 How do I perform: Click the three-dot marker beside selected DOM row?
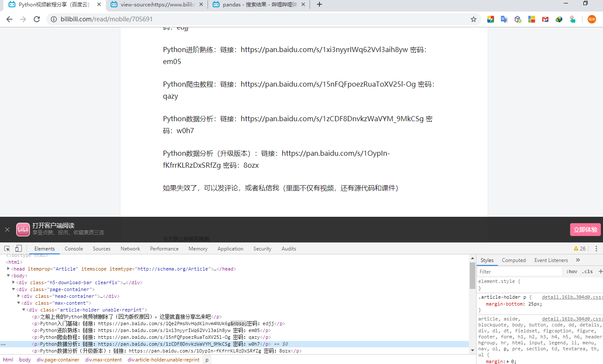coord(3,344)
